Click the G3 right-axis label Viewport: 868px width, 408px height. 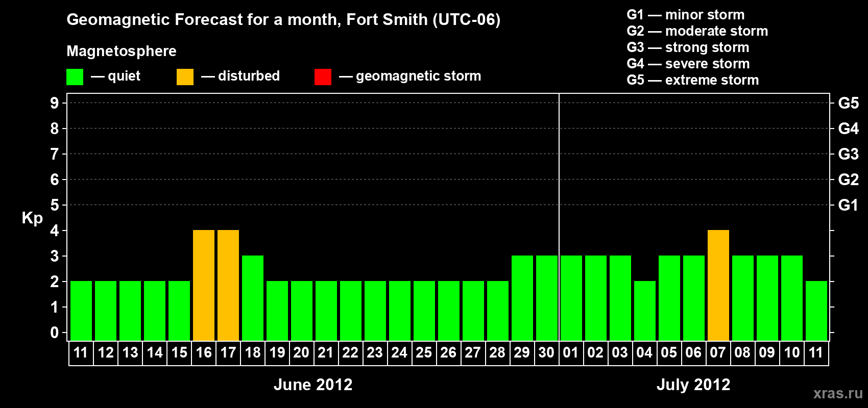[x=849, y=154]
